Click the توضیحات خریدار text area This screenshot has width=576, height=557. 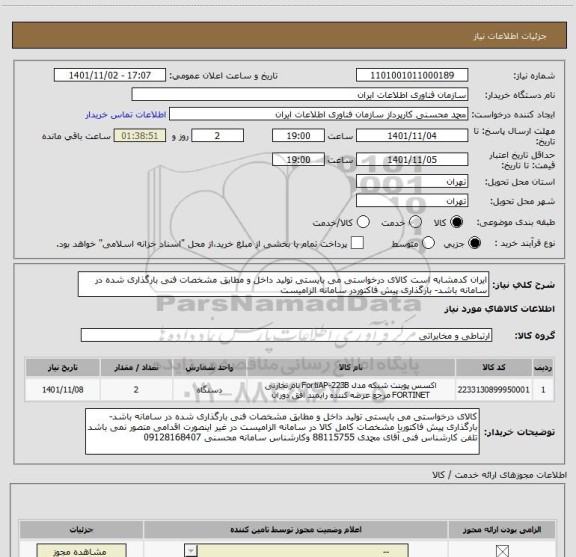[282, 431]
